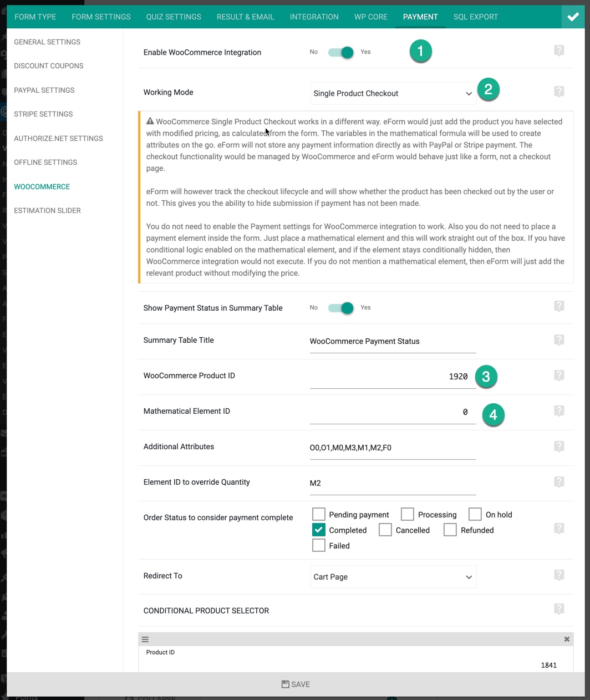Toggle Show Payment Status in Summary Table

tap(340, 308)
